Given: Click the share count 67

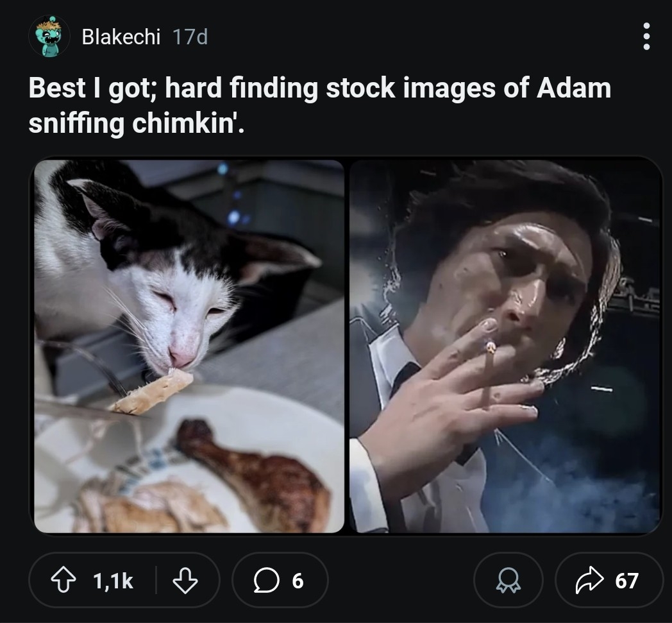Looking at the screenshot, I should point(626,581).
